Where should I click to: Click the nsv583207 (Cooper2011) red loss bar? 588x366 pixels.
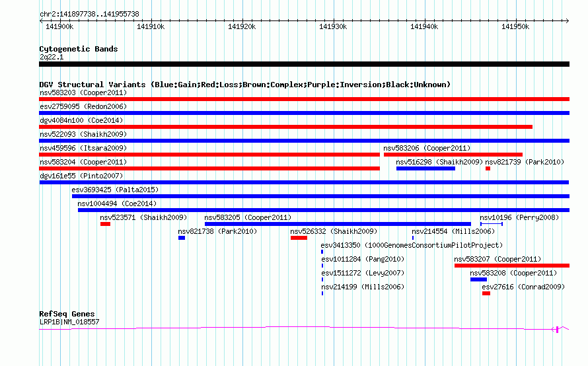pyautogui.click(x=512, y=266)
